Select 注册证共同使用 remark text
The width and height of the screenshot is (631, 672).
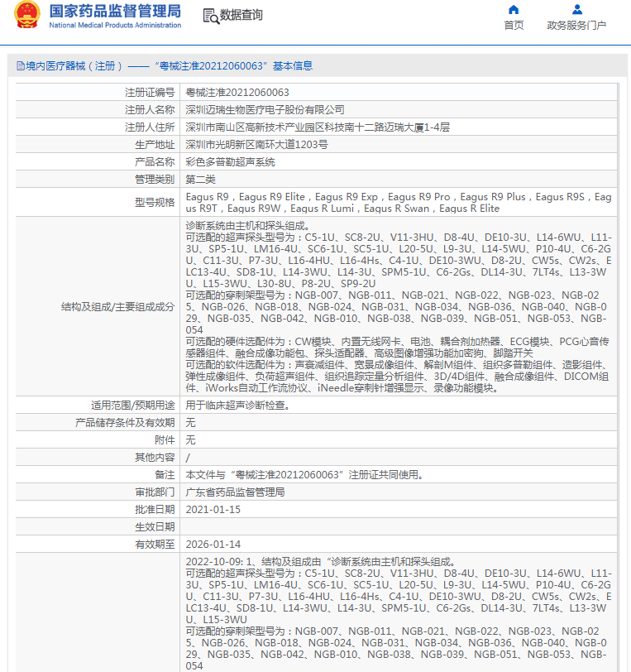305,475
